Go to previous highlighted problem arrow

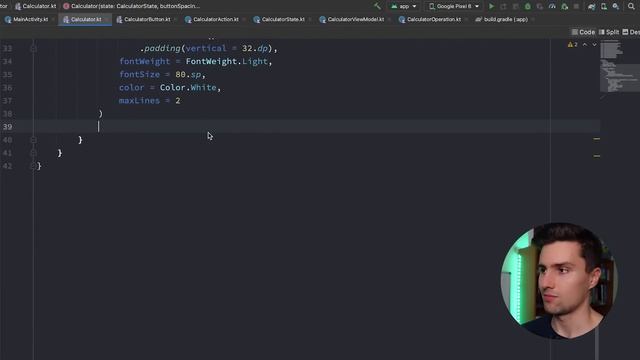pyautogui.click(x=584, y=44)
